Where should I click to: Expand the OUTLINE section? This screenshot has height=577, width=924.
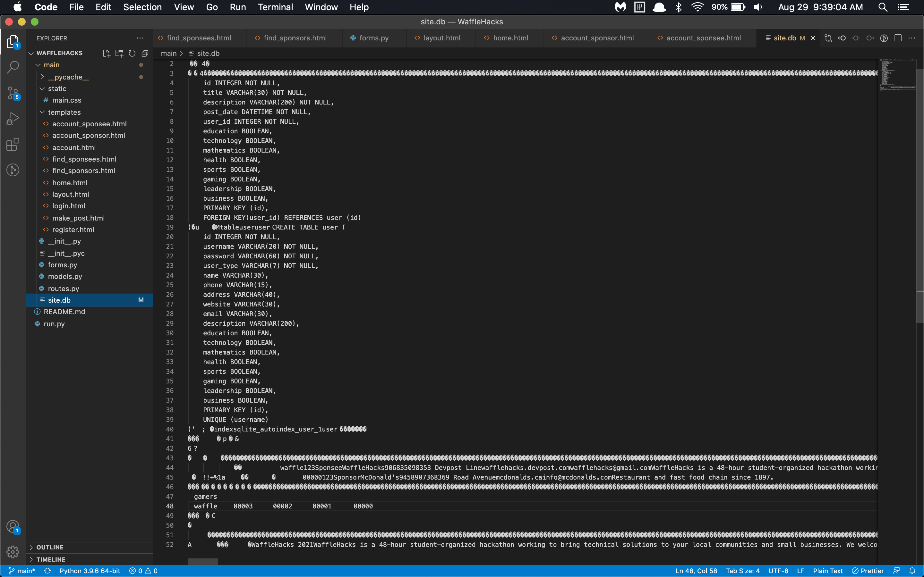[x=50, y=547]
